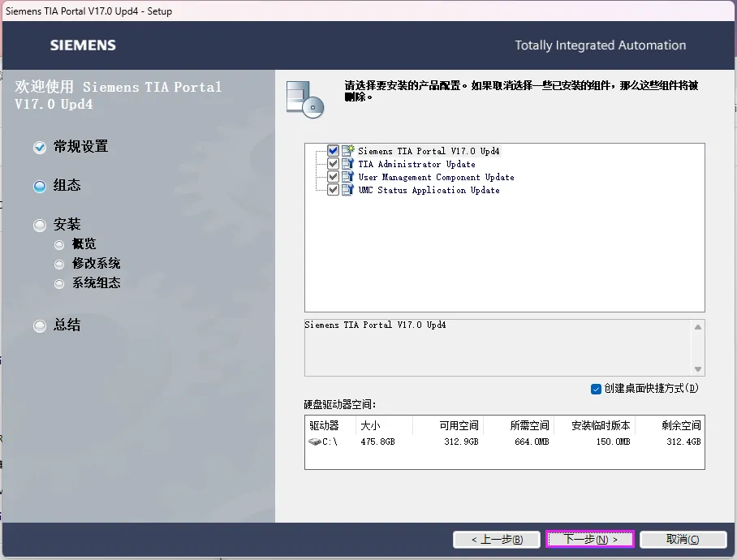The width and height of the screenshot is (737, 560).
Task: Click the computer and disc setup icon
Action: point(305,99)
